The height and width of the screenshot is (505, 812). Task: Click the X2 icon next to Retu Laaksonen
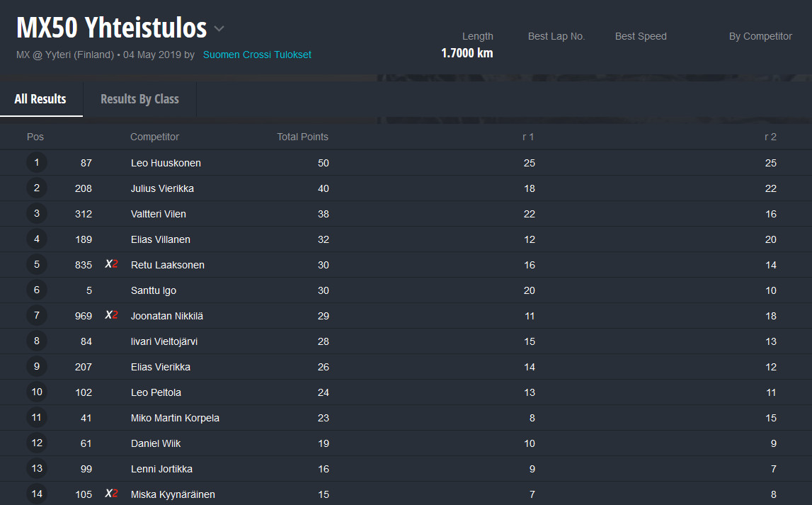point(111,264)
